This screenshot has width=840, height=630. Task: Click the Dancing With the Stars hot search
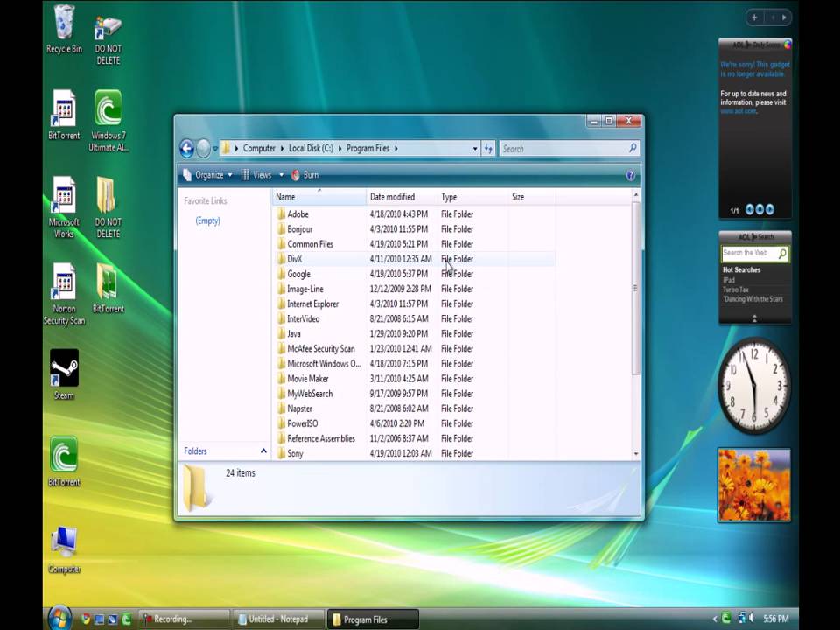click(752, 299)
